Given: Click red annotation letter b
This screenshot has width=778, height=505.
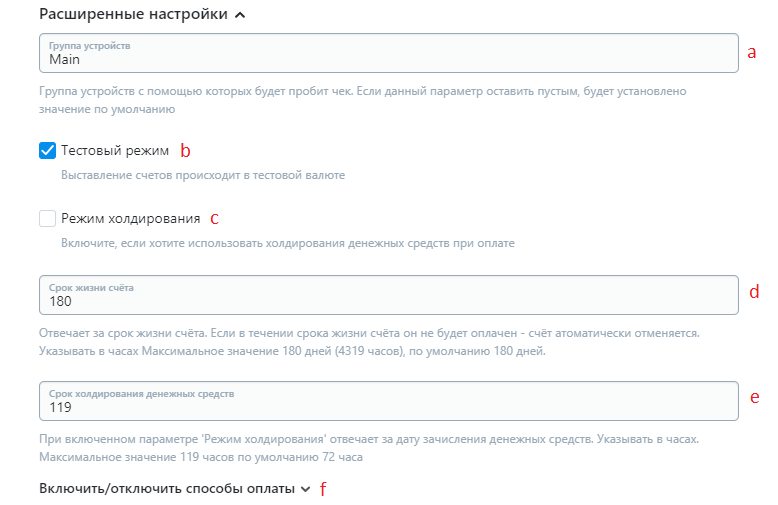Looking at the screenshot, I should 185,152.
